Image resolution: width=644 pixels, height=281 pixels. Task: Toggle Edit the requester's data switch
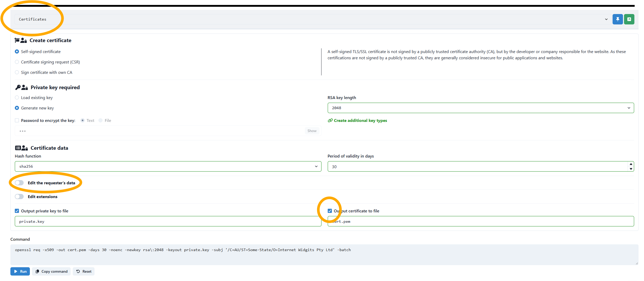tap(19, 183)
